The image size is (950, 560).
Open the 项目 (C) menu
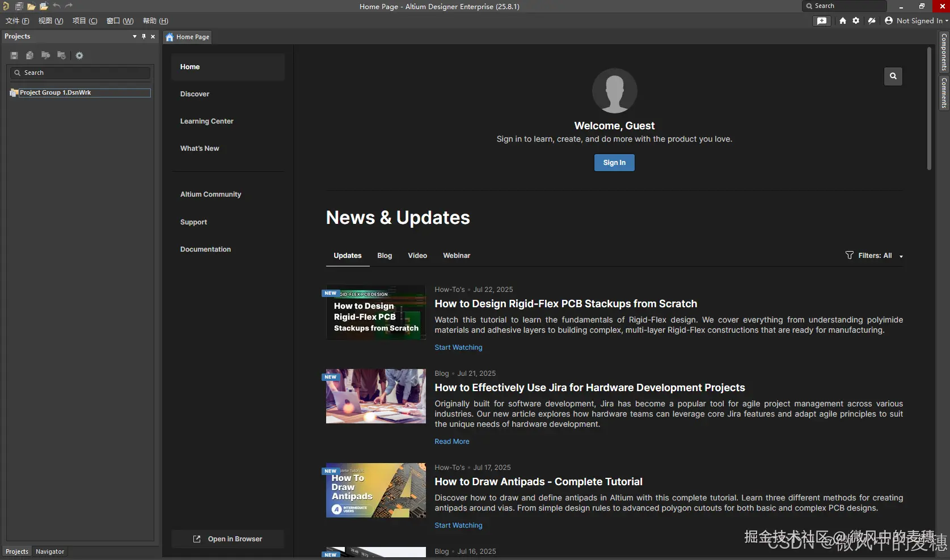(85, 21)
